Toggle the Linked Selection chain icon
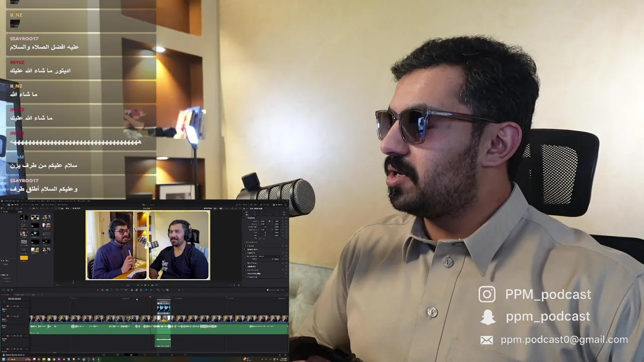 [x=136, y=290]
